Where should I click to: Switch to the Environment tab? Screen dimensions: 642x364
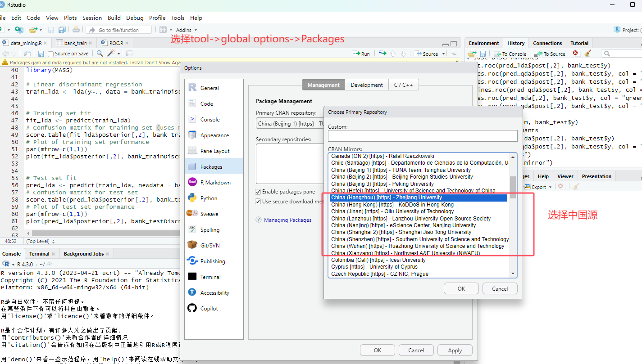point(484,43)
